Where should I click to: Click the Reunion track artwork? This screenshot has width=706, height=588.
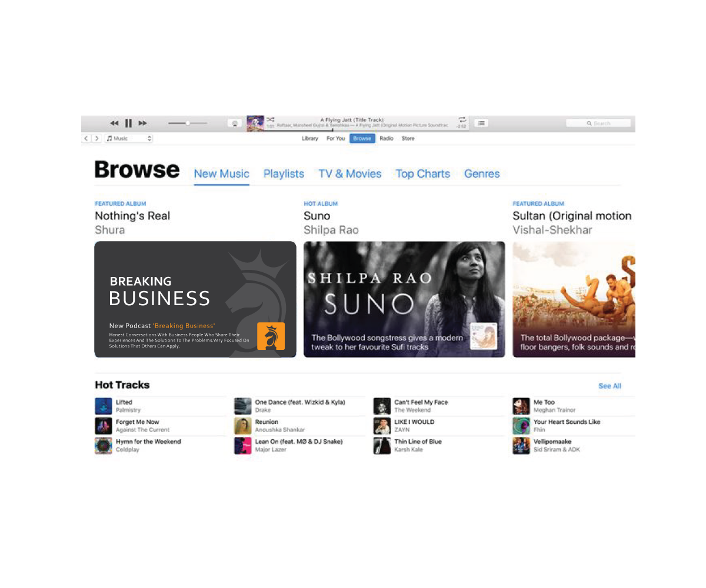point(243,426)
